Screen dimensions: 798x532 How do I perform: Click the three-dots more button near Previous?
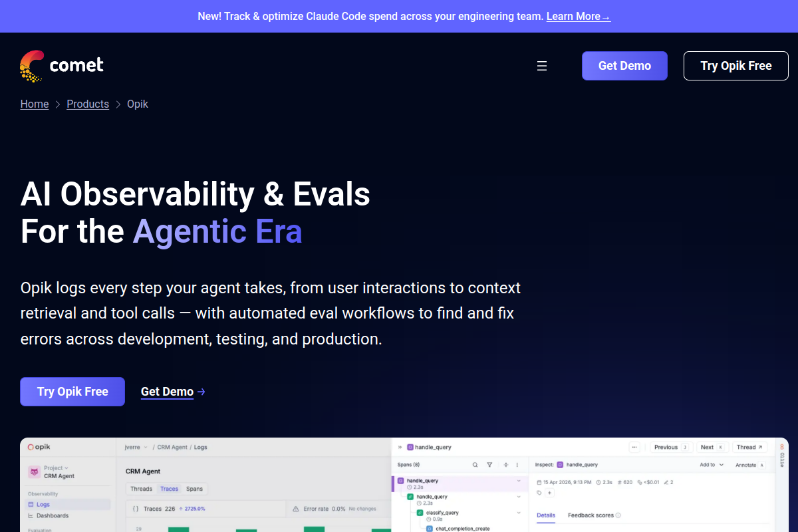click(634, 448)
